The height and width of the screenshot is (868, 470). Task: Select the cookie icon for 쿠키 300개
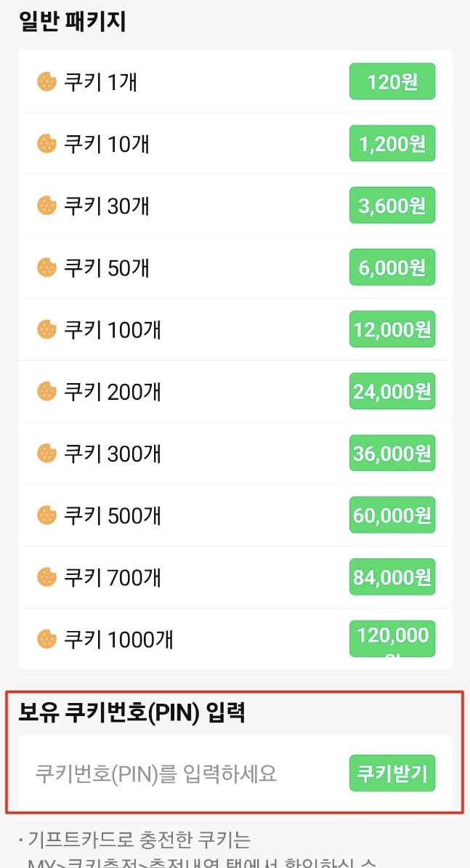click(46, 453)
